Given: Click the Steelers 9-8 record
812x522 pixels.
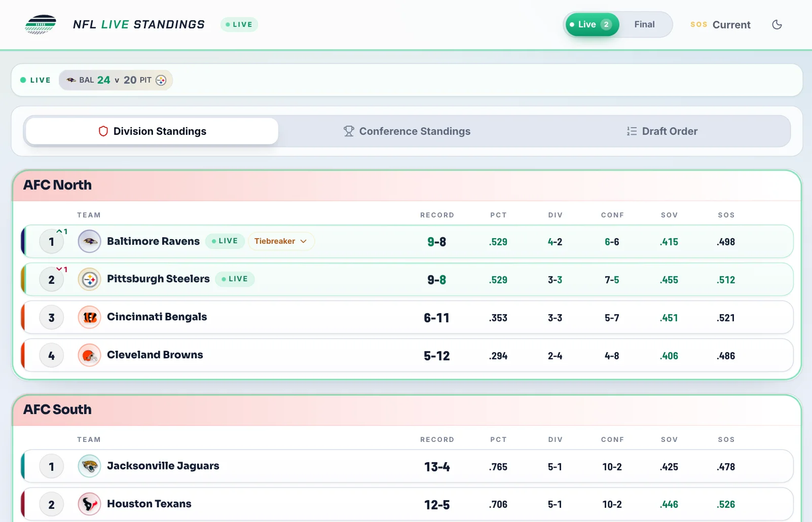Looking at the screenshot, I should 436,280.
